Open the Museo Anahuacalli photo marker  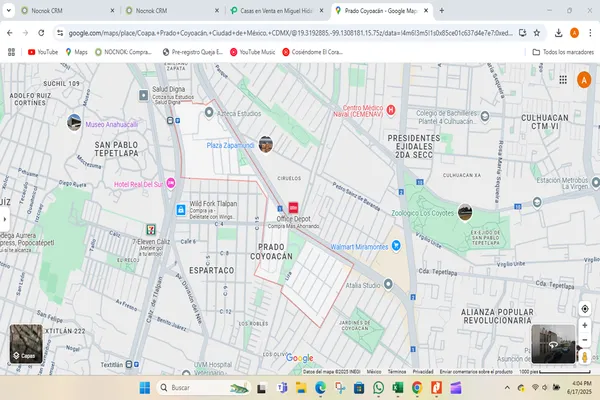tap(74, 122)
